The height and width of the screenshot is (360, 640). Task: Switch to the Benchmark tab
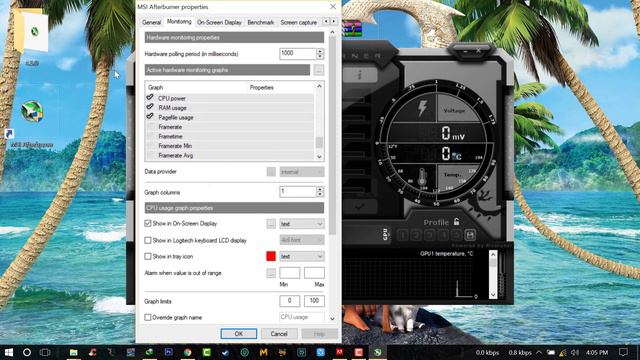click(x=260, y=22)
